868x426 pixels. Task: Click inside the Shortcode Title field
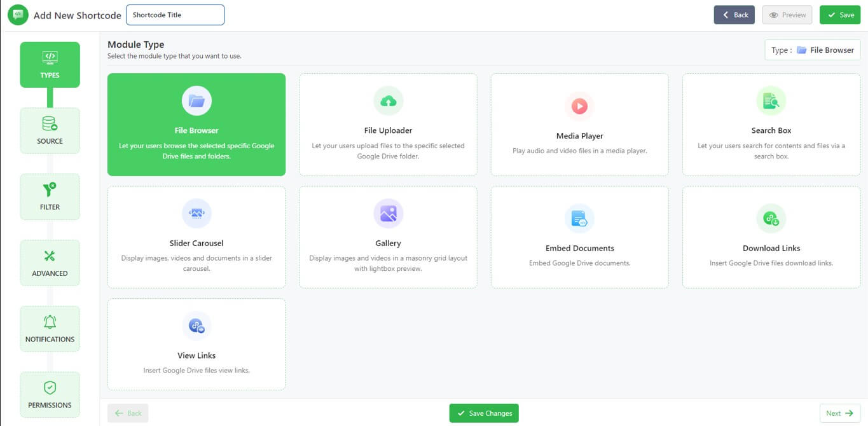click(175, 15)
